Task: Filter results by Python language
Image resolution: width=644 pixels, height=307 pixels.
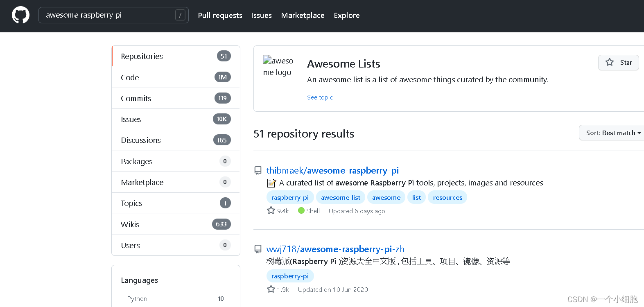Action: tap(176, 298)
